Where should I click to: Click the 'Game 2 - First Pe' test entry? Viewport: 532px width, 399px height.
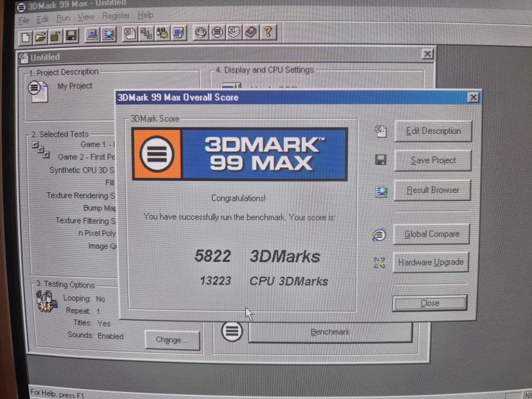tap(86, 157)
